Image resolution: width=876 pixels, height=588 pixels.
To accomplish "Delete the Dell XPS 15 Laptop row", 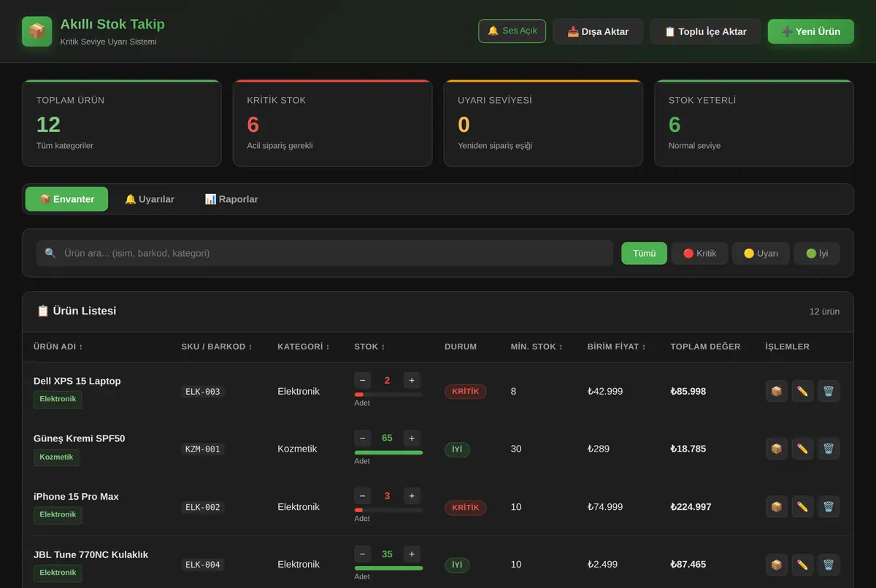I will [x=829, y=391].
